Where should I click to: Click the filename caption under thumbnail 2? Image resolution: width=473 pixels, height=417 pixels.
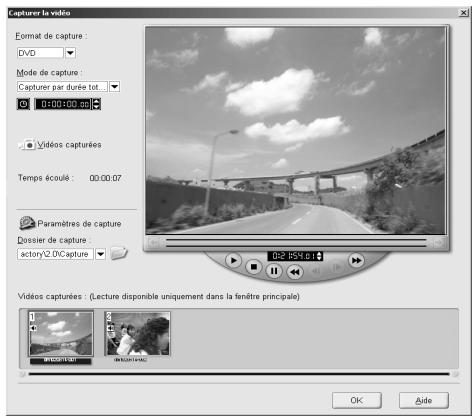pyautogui.click(x=130, y=360)
